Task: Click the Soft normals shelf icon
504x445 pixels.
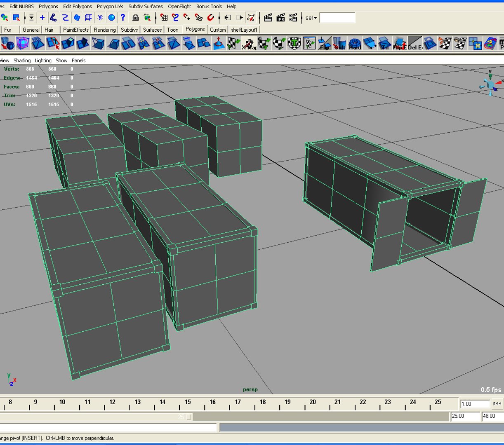Action: [339, 43]
